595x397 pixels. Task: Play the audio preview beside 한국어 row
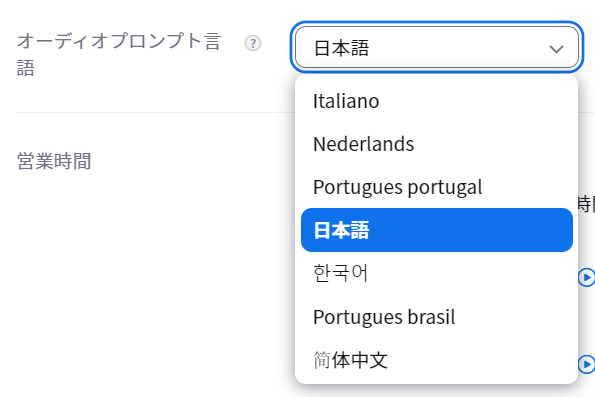[587, 277]
